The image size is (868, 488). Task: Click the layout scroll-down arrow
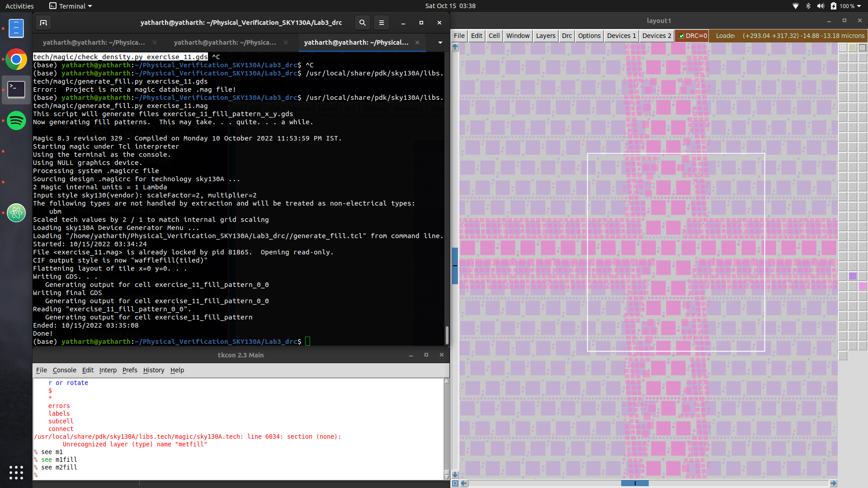[x=455, y=475]
